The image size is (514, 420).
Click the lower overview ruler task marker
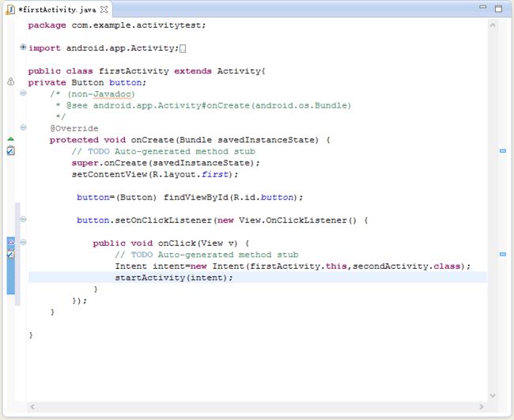click(x=502, y=254)
